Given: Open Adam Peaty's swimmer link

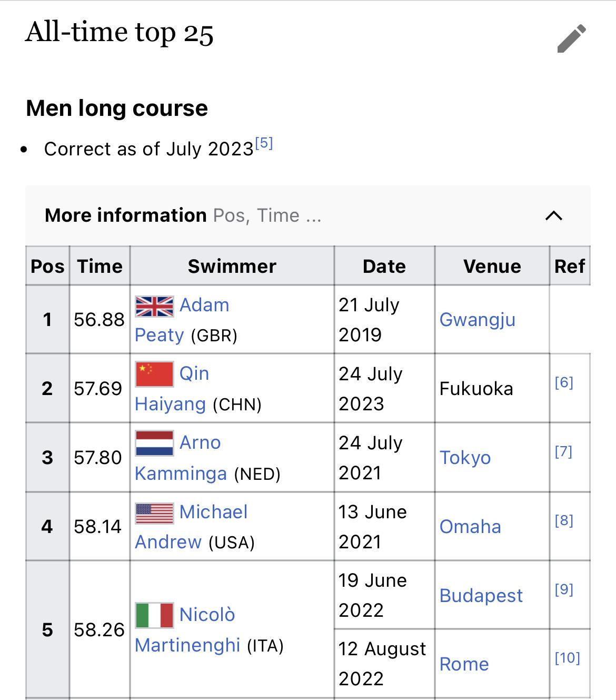Looking at the screenshot, I should click(x=182, y=320).
